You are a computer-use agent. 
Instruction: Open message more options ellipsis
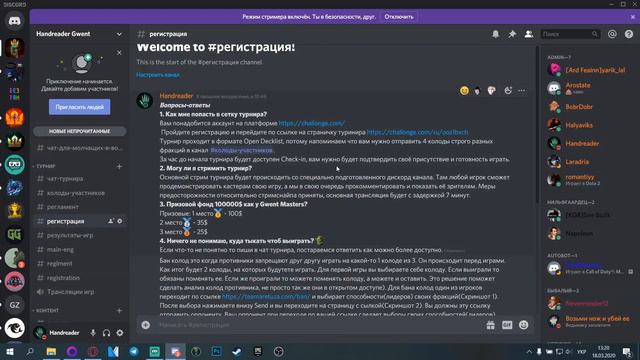[522, 91]
